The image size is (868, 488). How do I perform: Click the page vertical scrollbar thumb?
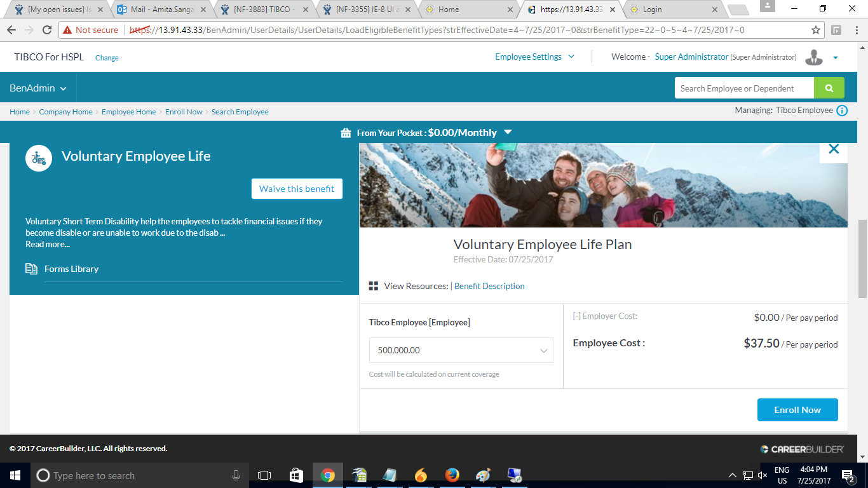coord(862,259)
